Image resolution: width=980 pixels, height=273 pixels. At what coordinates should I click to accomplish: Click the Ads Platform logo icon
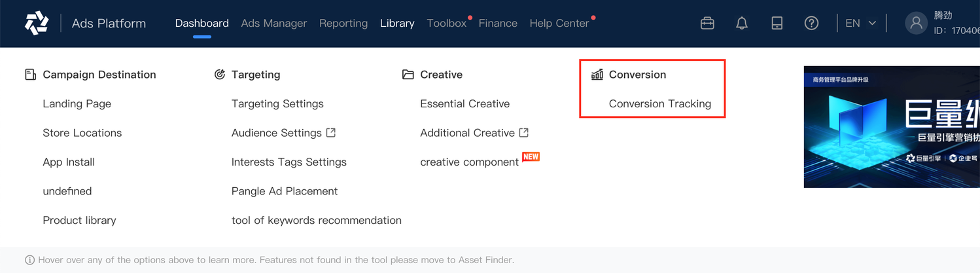click(x=37, y=23)
